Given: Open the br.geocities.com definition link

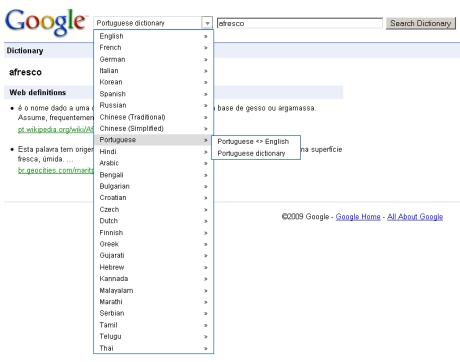Looking at the screenshot, I should click(x=56, y=170).
